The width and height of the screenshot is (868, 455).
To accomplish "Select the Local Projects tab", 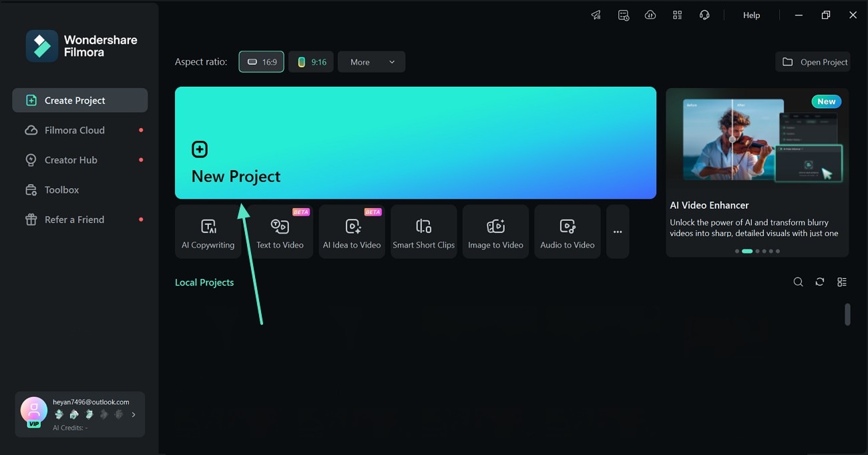I will 204,282.
